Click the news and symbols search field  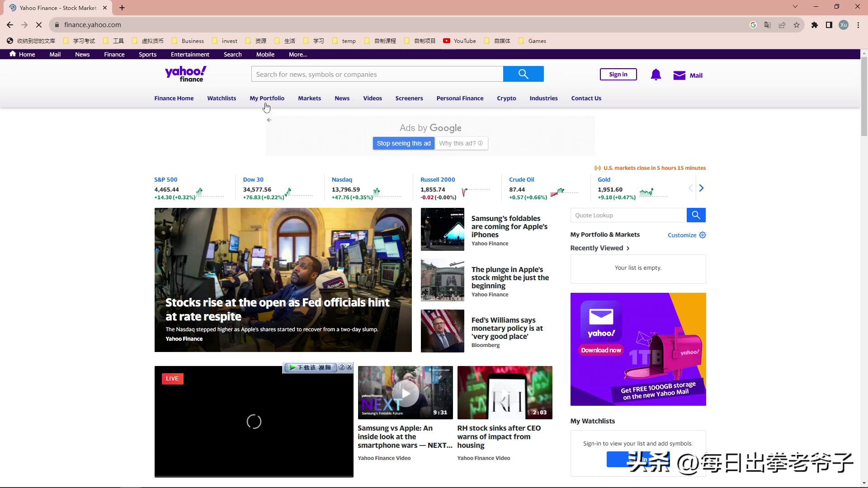pos(377,74)
